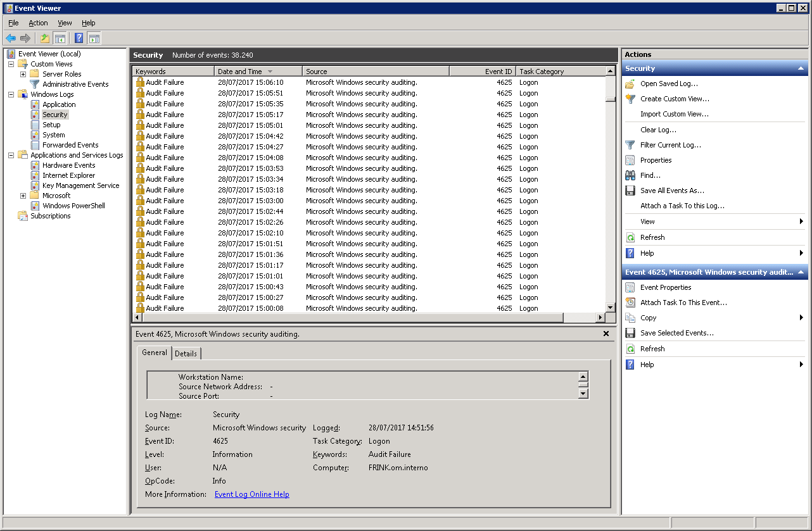812x531 pixels.
Task: Click the Event Properties icon
Action: pyautogui.click(x=630, y=287)
